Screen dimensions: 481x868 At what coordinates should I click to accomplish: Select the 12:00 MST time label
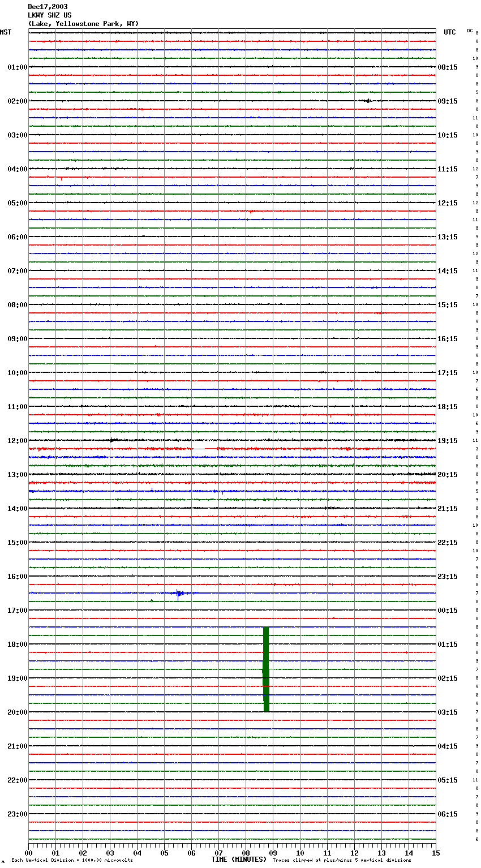(x=17, y=441)
